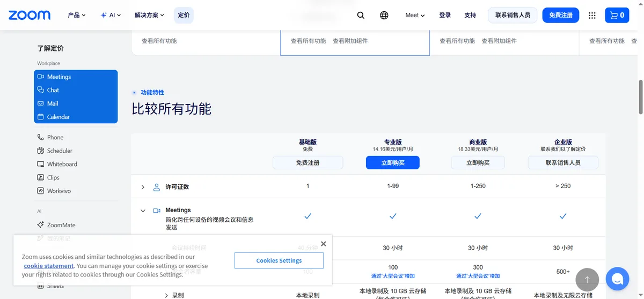Select the 定价 nav tab
644x299 pixels.
click(x=184, y=15)
